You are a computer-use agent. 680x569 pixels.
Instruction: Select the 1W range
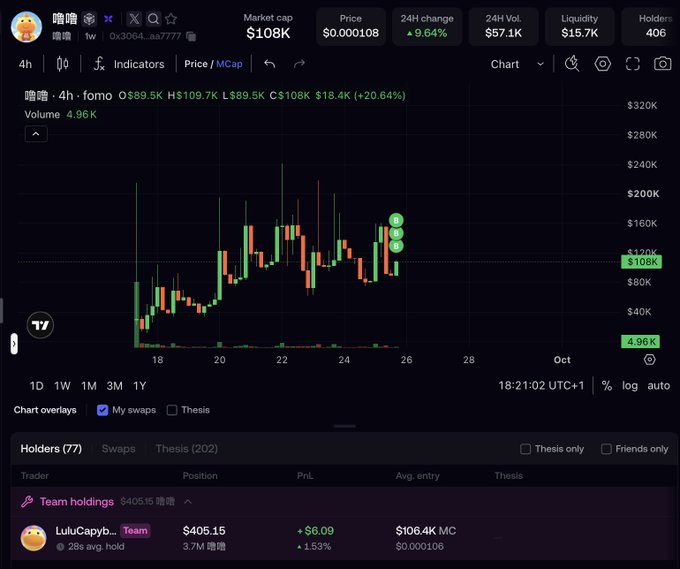[62, 386]
